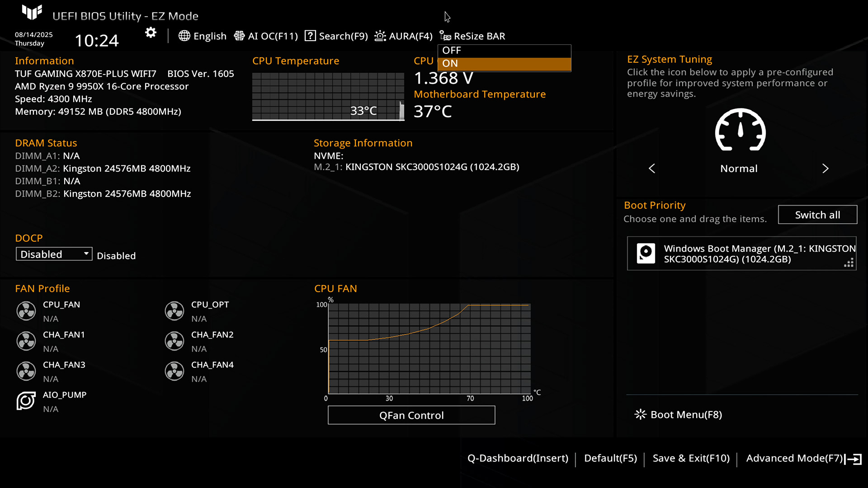Select ON in ReSize BAR list
Screen dimensions: 868x488
point(504,64)
